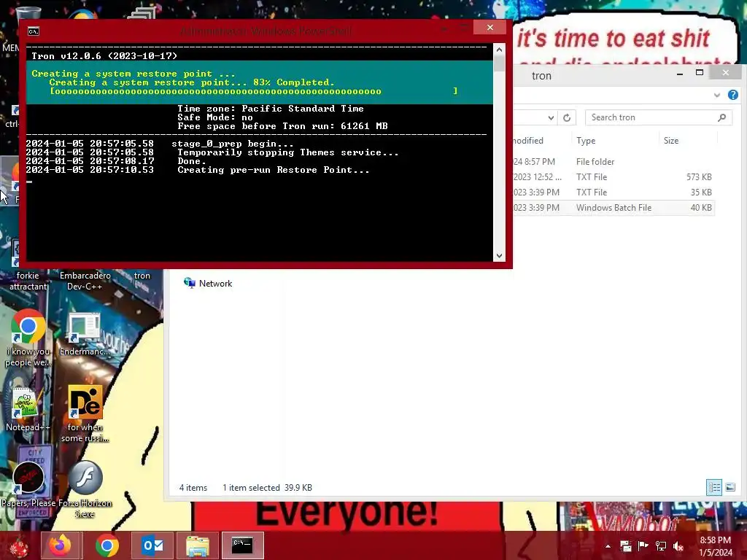Image resolution: width=747 pixels, height=560 pixels.
Task: Open the Start button on the taskbar
Action: 18,546
